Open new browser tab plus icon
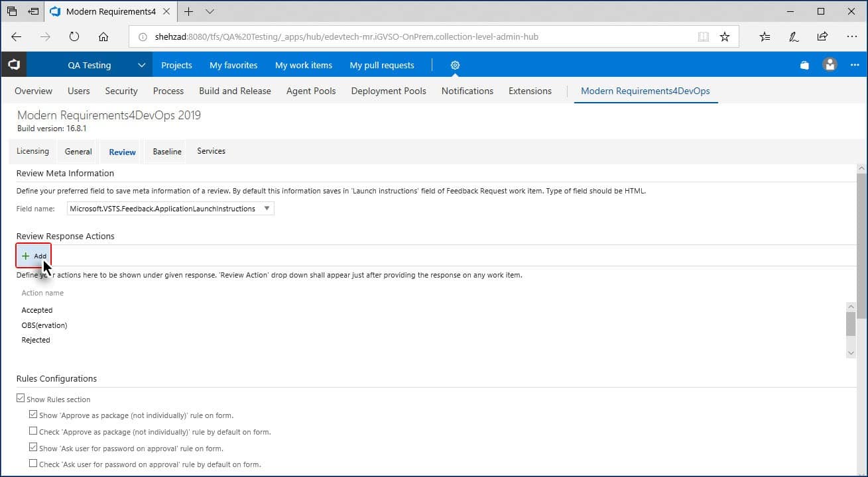This screenshot has width=868, height=477. (189, 11)
